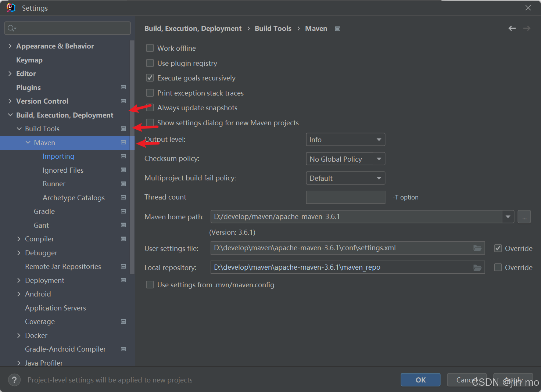The image size is (541, 392).
Task: Click the browse '...' button for Maven home
Action: (x=524, y=217)
